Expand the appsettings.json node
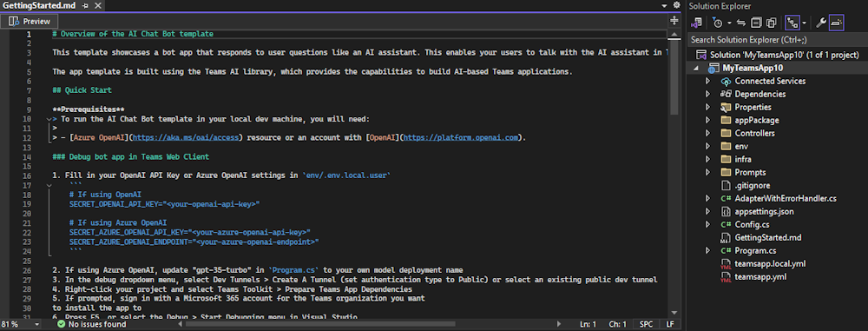The width and height of the screenshot is (868, 331). point(707,211)
